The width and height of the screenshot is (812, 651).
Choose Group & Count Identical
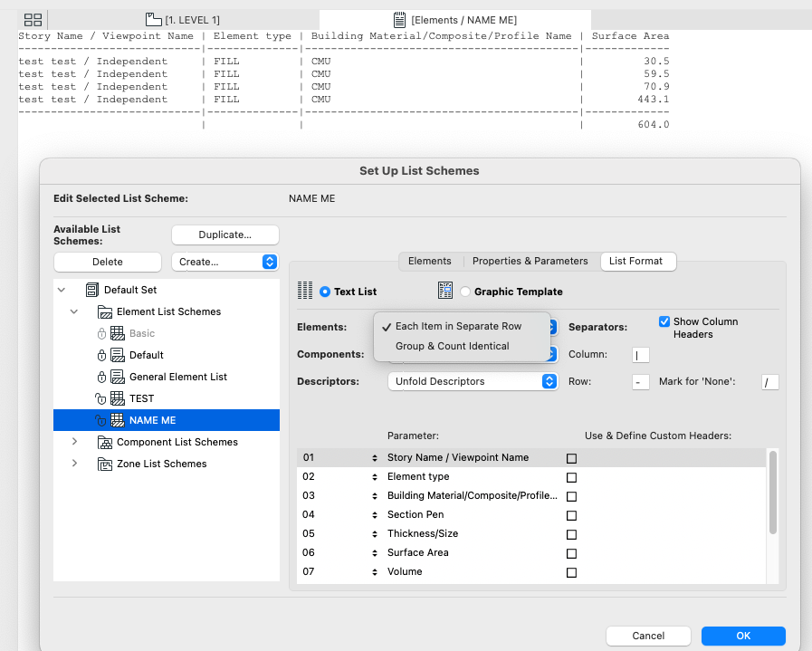click(452, 346)
